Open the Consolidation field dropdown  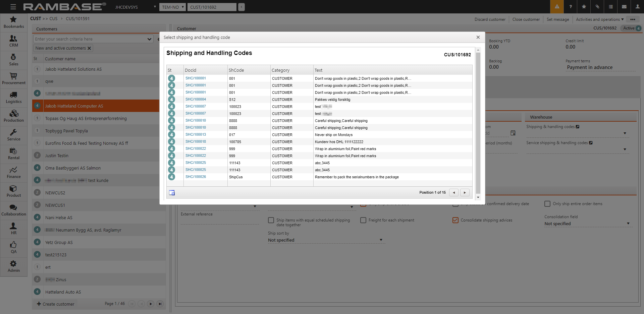(x=628, y=224)
